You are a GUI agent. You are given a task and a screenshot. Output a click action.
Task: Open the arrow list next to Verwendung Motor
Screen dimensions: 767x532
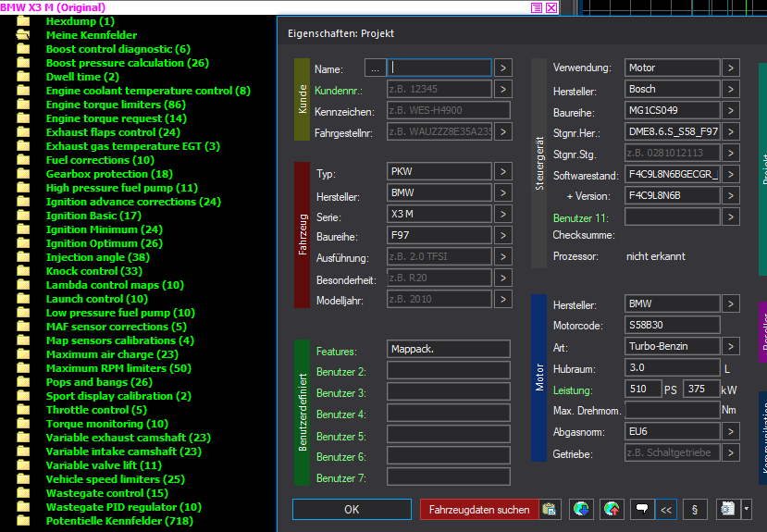point(731,68)
